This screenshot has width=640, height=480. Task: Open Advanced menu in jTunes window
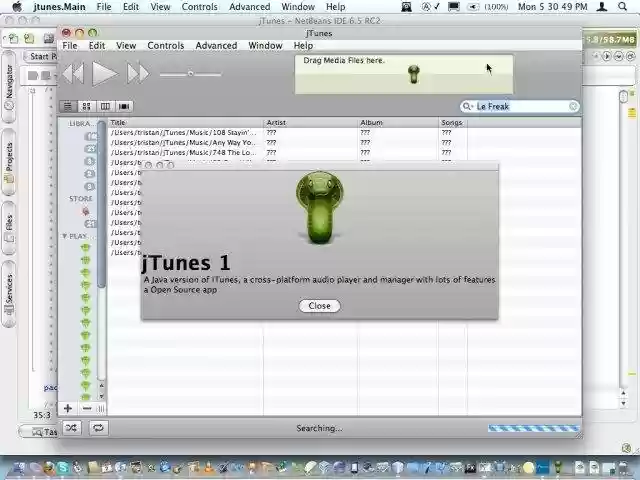click(x=216, y=46)
